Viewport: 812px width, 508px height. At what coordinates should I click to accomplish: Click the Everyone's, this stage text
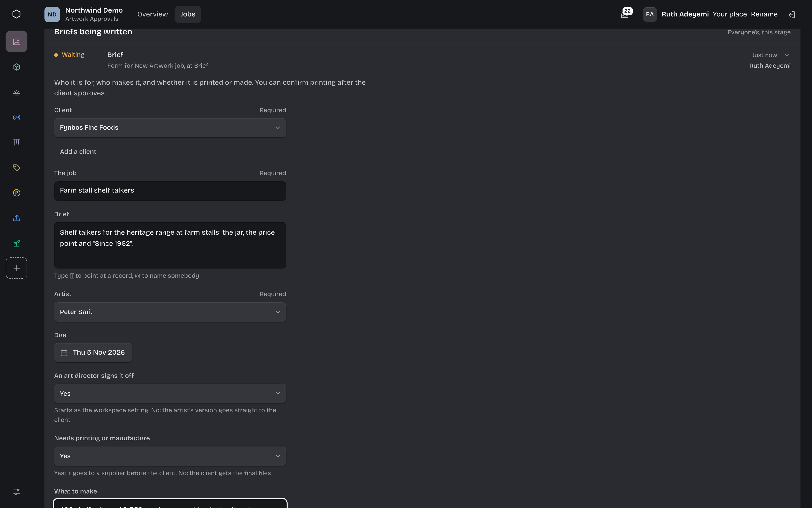point(759,32)
